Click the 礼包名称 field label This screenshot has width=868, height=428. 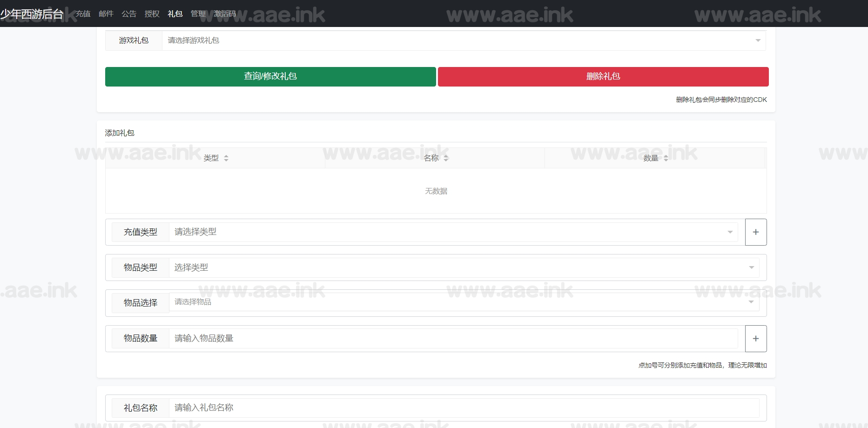(x=141, y=408)
